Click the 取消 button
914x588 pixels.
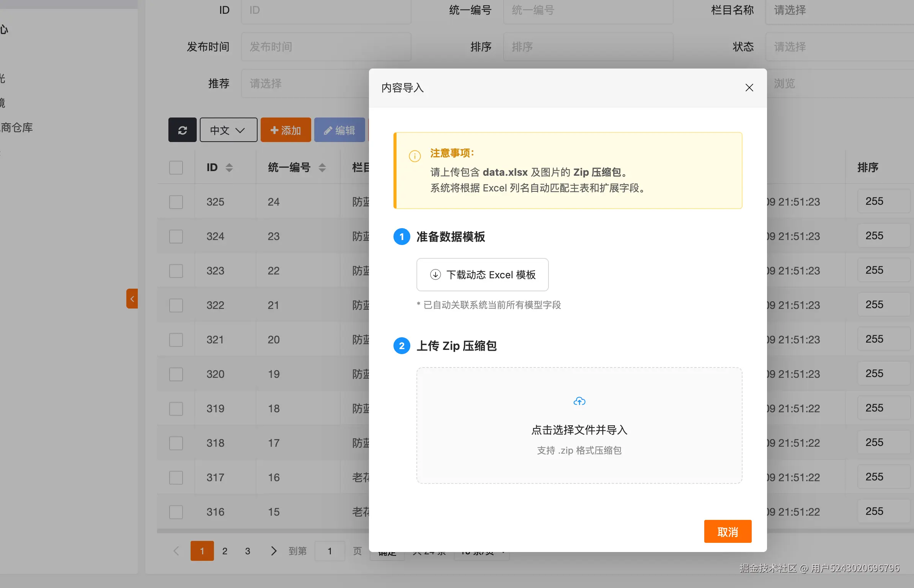(x=727, y=531)
